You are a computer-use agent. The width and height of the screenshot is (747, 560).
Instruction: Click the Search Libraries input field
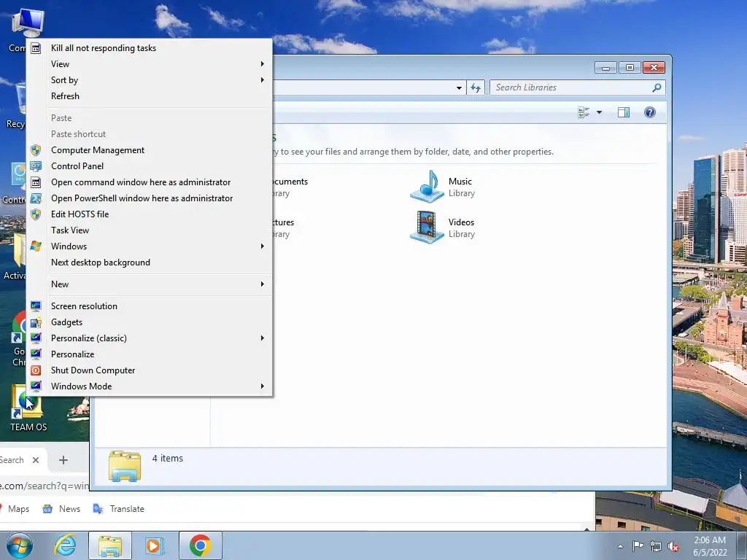pos(572,87)
